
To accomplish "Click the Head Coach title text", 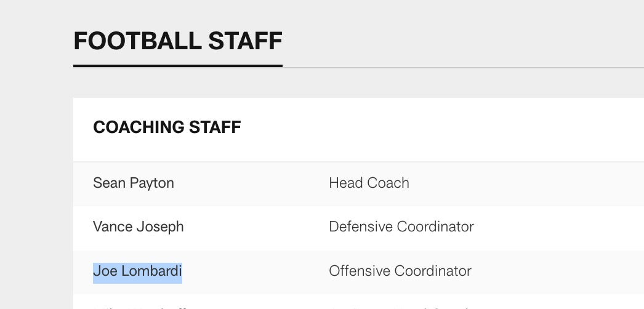I will click(x=369, y=183).
